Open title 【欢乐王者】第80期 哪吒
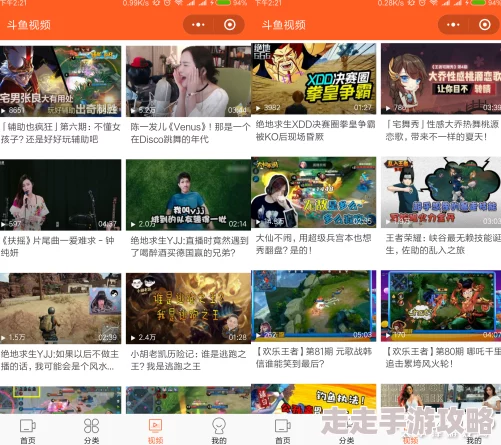501x445 pixels. [443, 358]
